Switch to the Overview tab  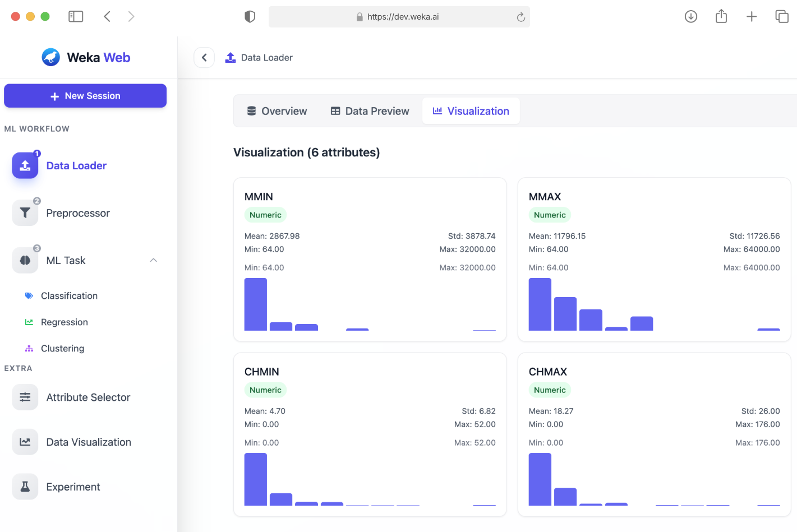[277, 111]
